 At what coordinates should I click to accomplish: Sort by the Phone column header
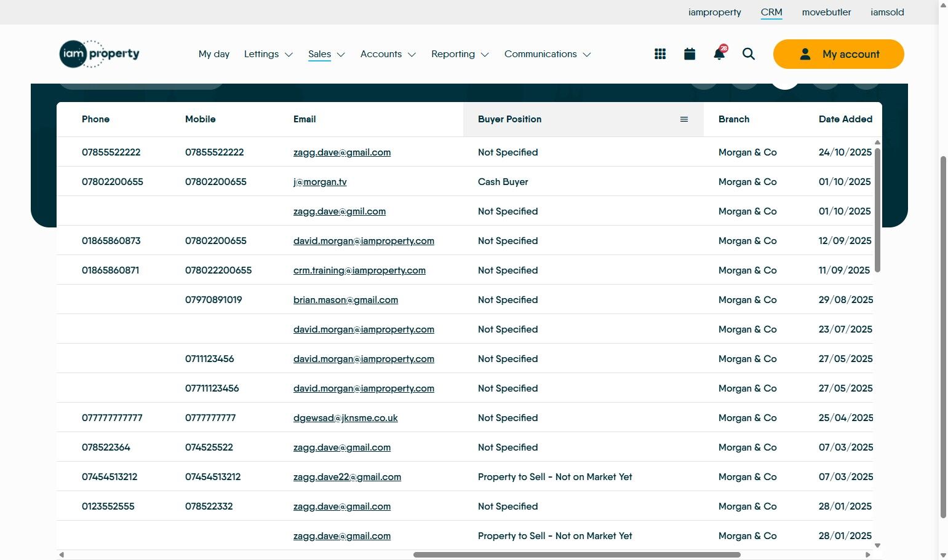[96, 119]
